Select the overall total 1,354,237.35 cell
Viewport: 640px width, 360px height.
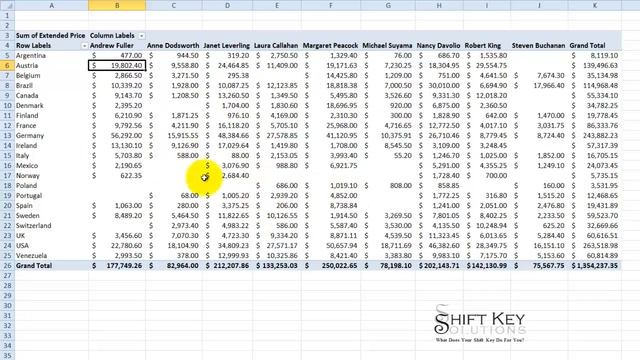tap(595, 266)
